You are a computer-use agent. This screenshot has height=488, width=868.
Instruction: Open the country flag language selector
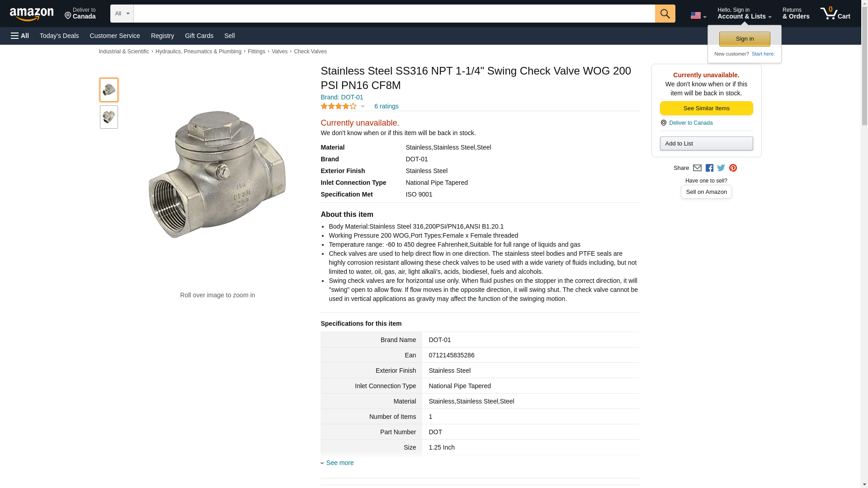click(698, 15)
